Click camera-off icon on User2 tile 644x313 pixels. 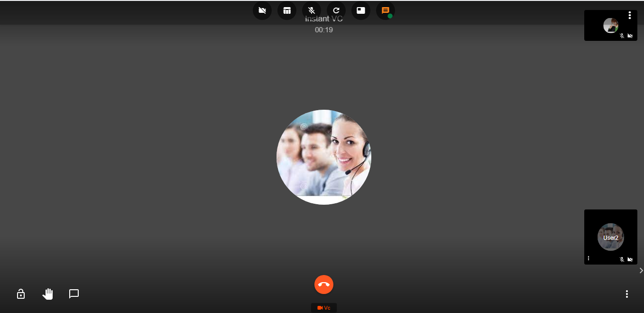pyautogui.click(x=630, y=259)
